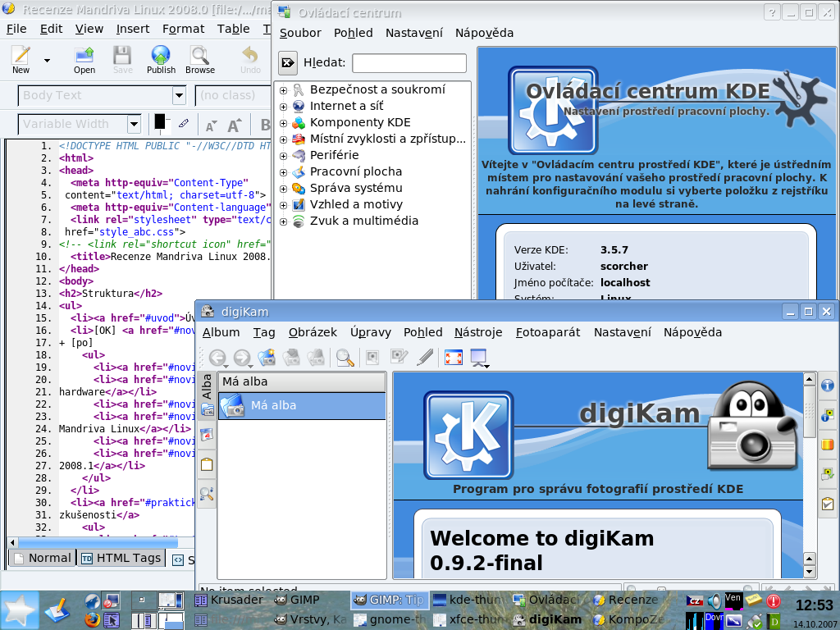The width and height of the screenshot is (840, 630).
Task: Switch to the GIMP: Tip taskbar entry
Action: point(389,600)
